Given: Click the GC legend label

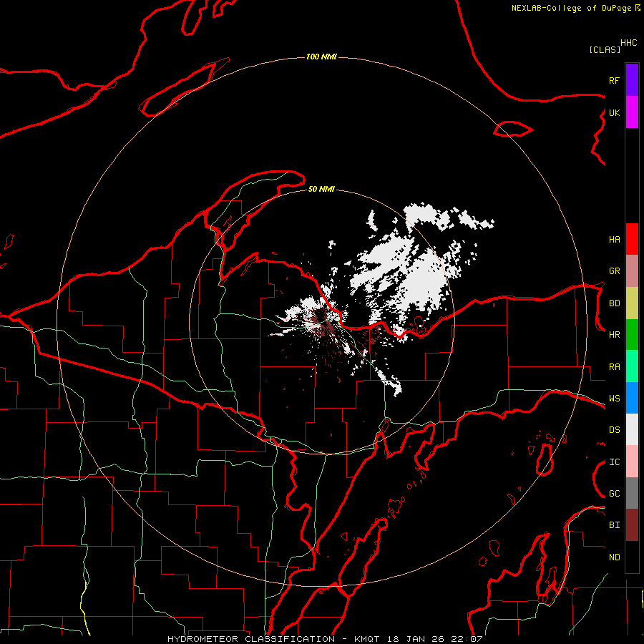Looking at the screenshot, I should tap(614, 494).
